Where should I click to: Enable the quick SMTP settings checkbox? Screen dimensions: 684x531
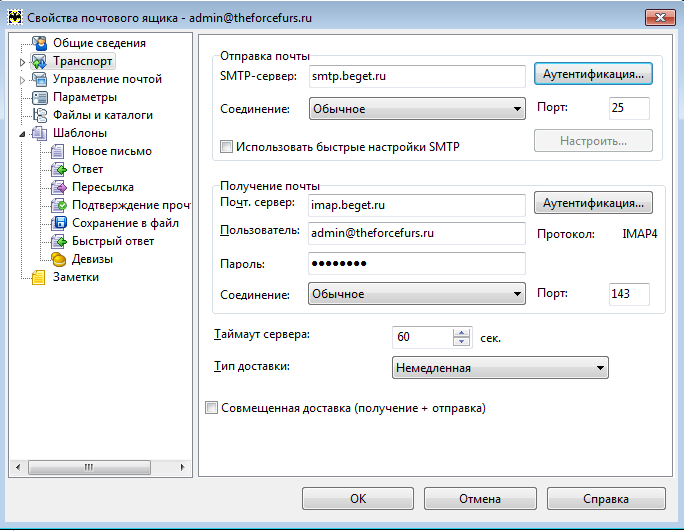226,147
